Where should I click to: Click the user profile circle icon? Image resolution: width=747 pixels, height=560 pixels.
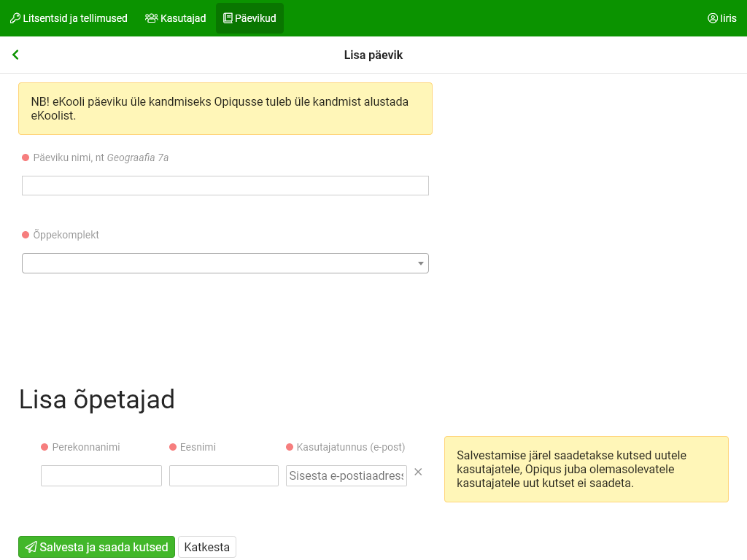pyautogui.click(x=713, y=18)
